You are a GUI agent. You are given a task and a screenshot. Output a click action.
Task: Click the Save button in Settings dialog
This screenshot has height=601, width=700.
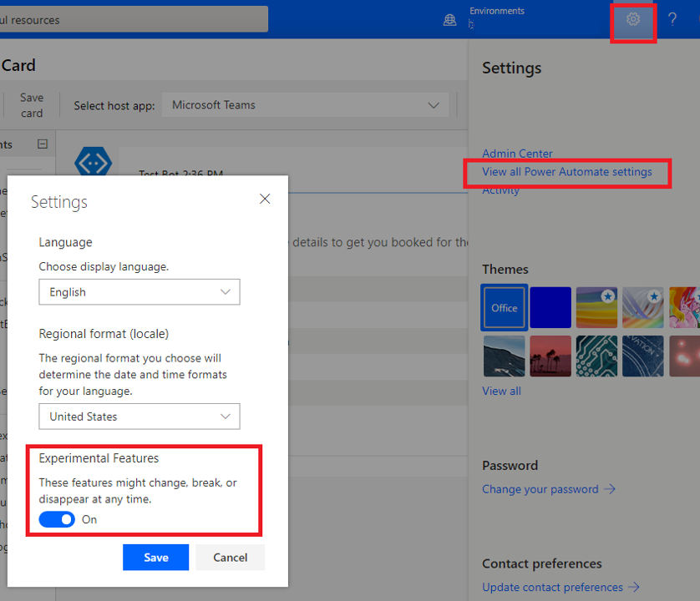click(x=156, y=558)
